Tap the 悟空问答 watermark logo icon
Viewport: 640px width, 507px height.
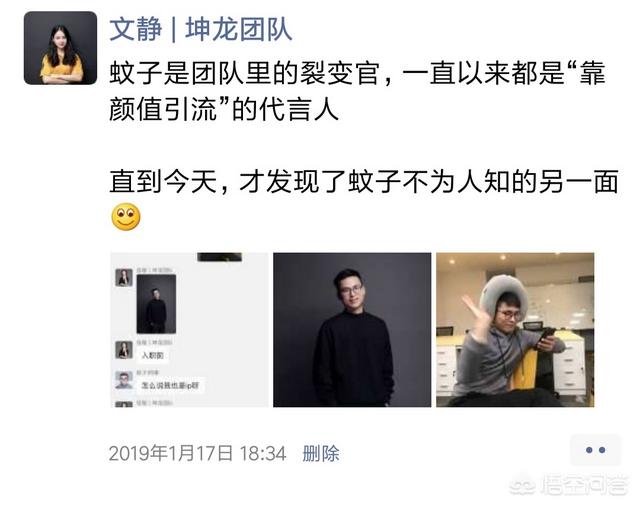(523, 486)
